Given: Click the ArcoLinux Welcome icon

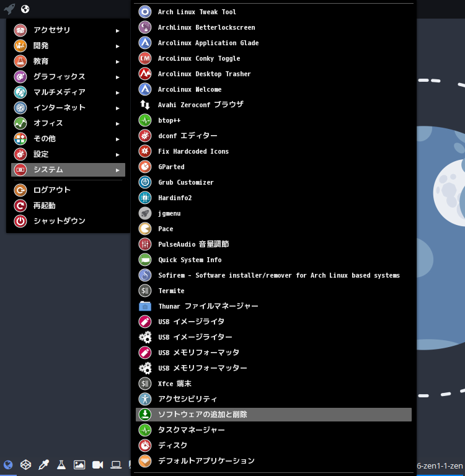Looking at the screenshot, I should point(145,89).
